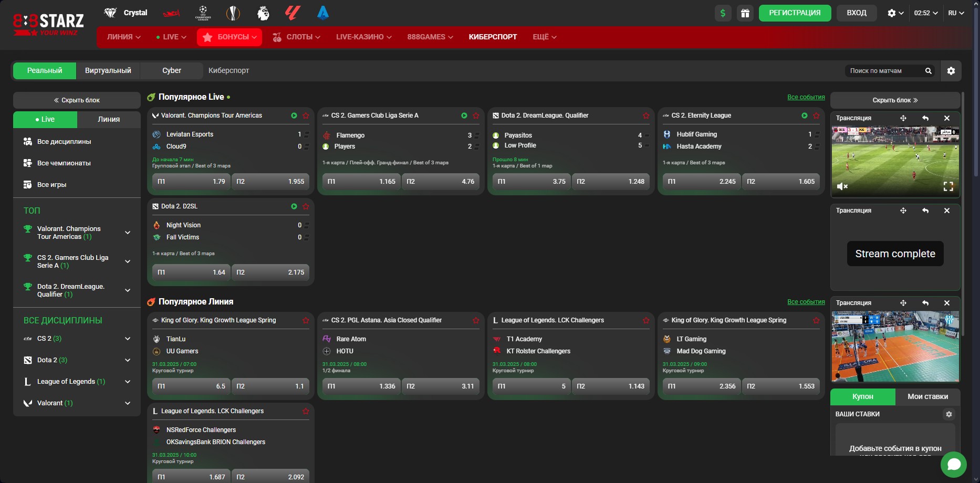Image resolution: width=980 pixels, height=483 pixels.
Task: Click the search magnifier icon
Action: 929,71
